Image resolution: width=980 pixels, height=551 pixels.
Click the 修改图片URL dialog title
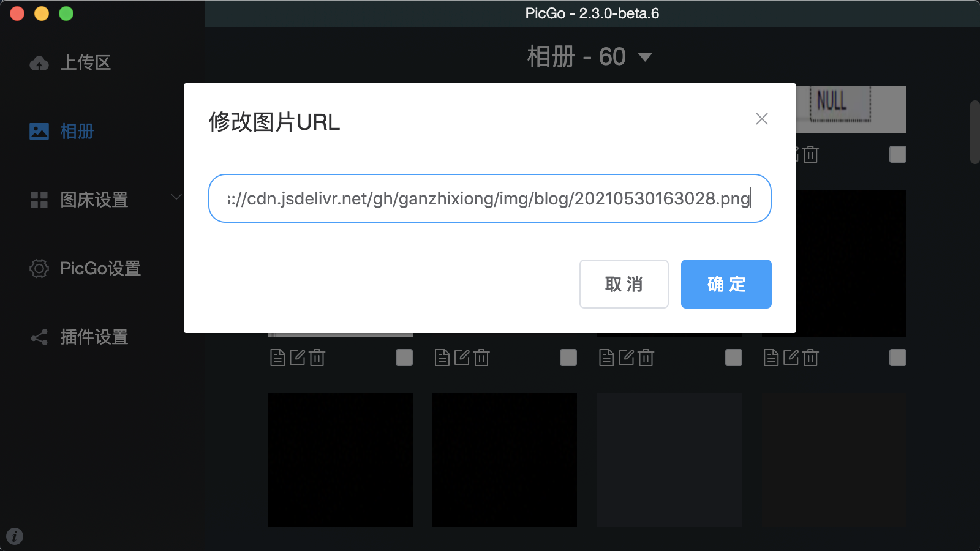pos(274,122)
